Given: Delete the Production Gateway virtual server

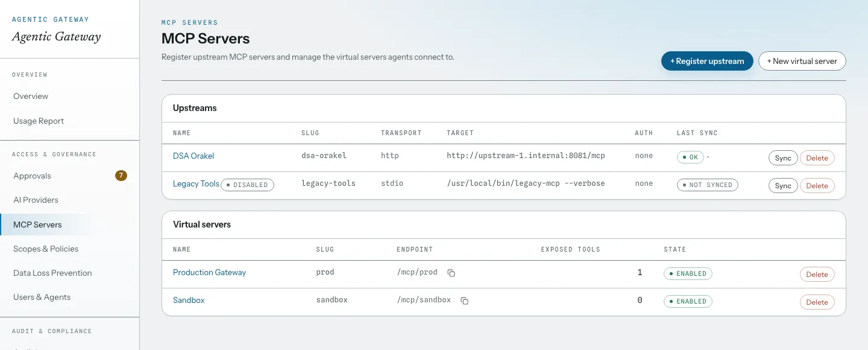Looking at the screenshot, I should pyautogui.click(x=817, y=275).
